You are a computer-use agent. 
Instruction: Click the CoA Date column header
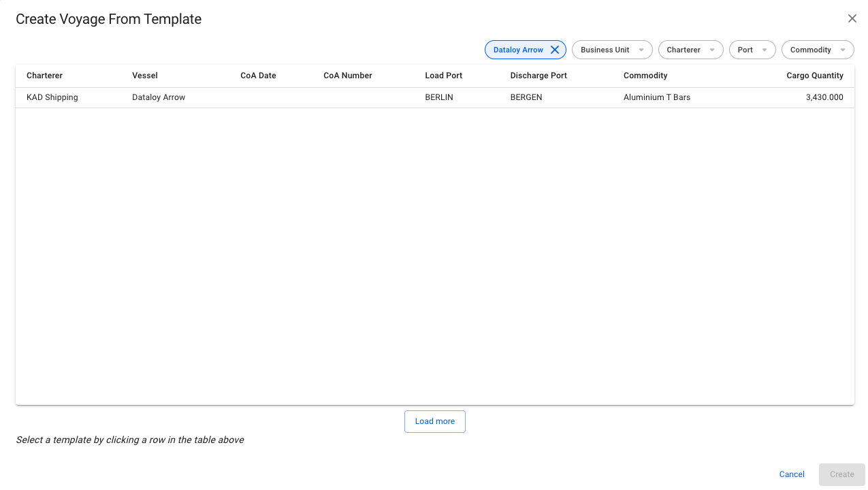258,76
